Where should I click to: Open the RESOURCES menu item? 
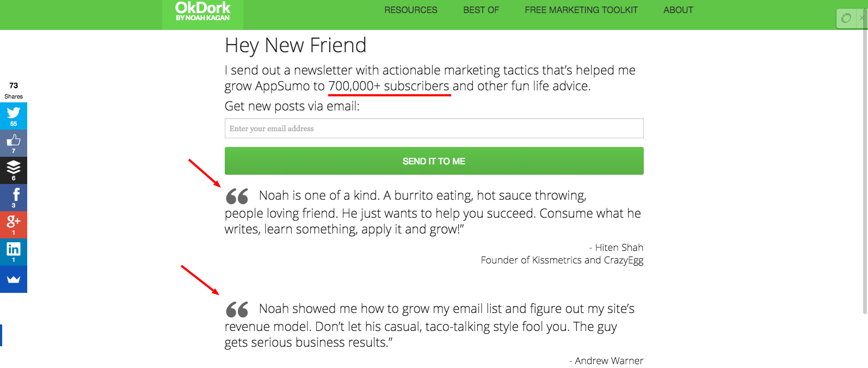(411, 10)
